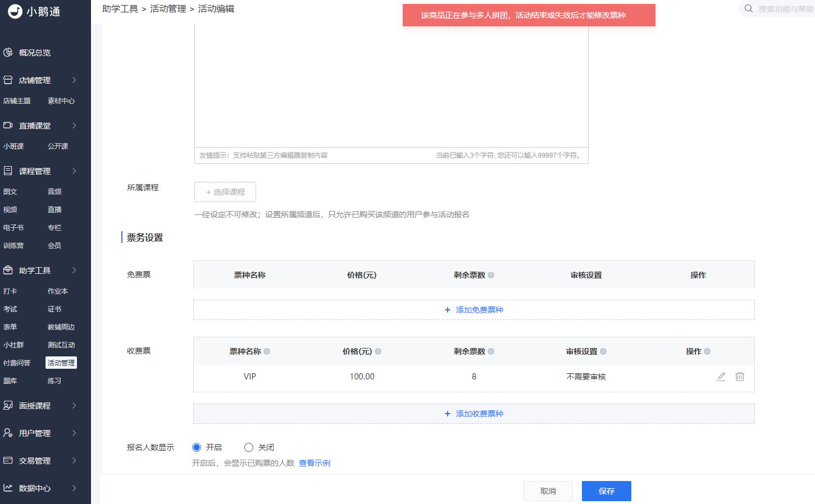815x504 pixels.
Task: Click the 选择课程 button
Action: coord(225,192)
